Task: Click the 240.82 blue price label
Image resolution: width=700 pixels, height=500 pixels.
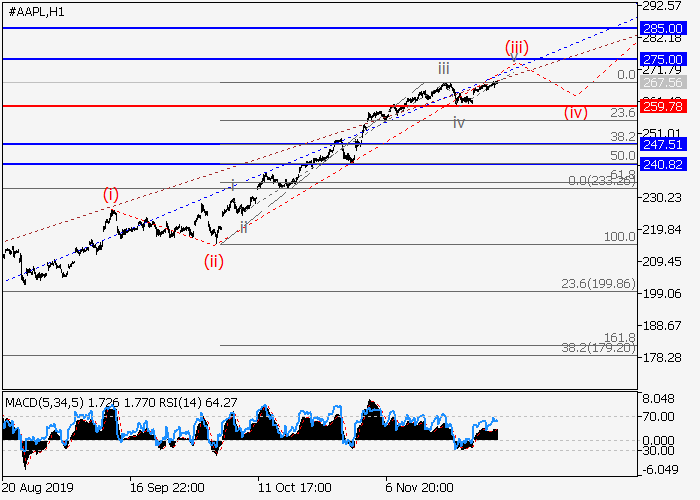Action: coord(663,164)
